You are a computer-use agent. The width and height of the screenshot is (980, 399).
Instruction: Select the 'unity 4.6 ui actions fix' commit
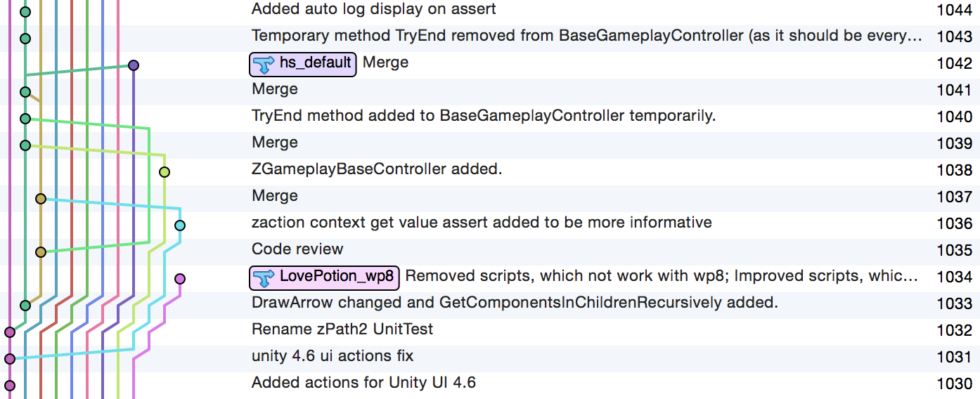(x=333, y=356)
